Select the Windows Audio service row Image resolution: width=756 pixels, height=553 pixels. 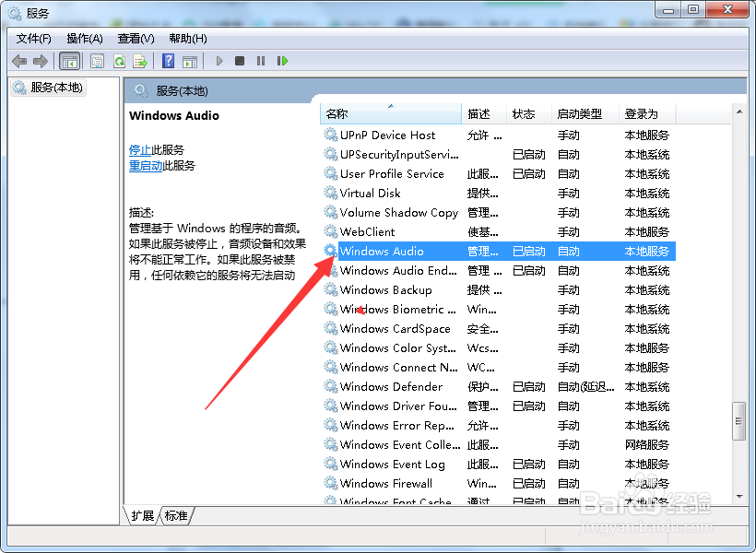point(498,251)
